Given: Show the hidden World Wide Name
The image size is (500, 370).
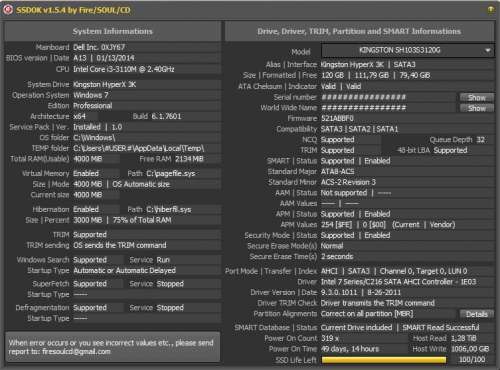Looking at the screenshot, I should tap(476, 108).
